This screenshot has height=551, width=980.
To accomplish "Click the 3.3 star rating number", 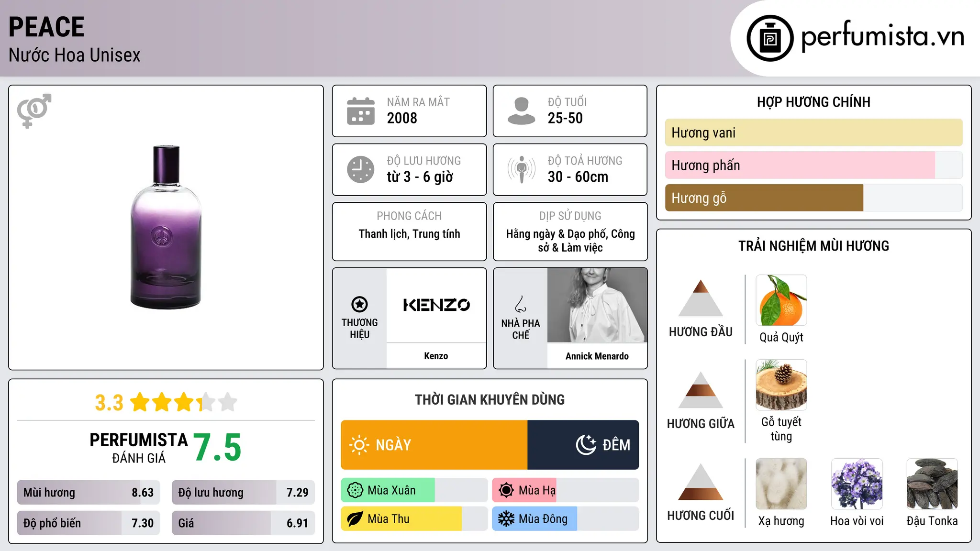I will [x=109, y=403].
